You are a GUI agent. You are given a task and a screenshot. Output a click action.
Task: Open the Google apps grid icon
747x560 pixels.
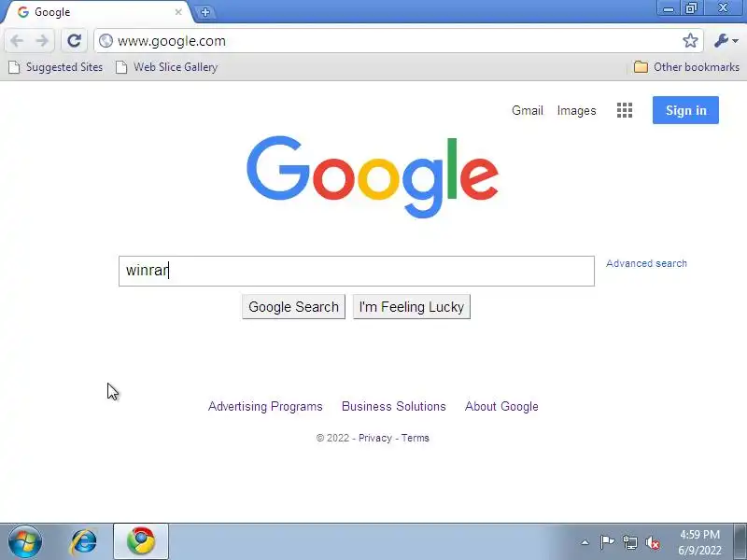(624, 110)
